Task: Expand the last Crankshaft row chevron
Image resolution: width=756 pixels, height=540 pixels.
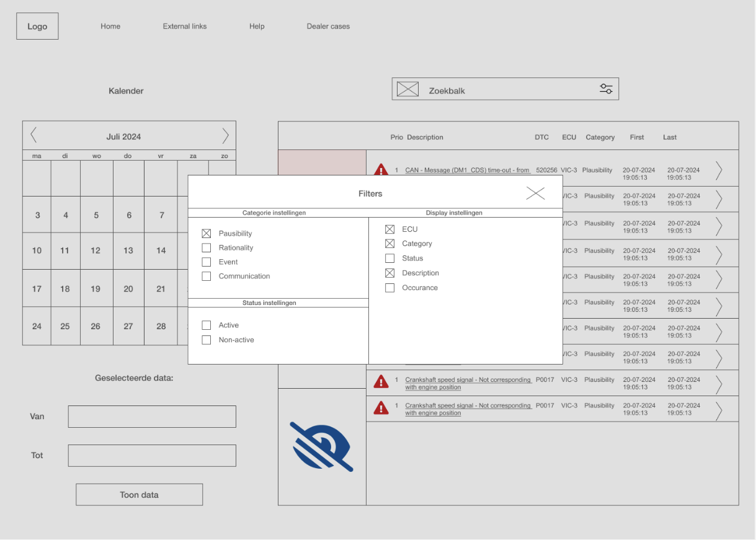Action: (719, 410)
